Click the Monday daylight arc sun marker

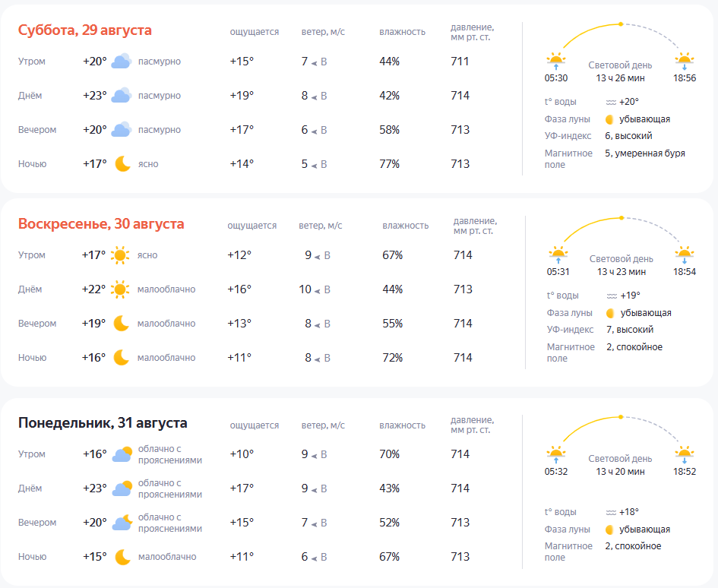[621, 417]
